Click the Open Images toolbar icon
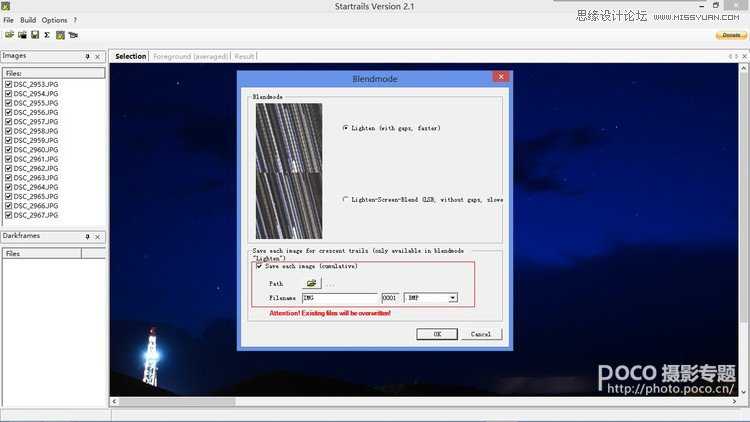The image size is (750, 422). (x=9, y=34)
